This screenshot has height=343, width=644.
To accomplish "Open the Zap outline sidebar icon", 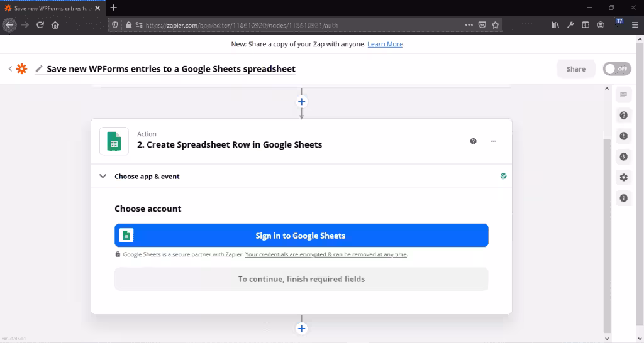I will click(623, 95).
